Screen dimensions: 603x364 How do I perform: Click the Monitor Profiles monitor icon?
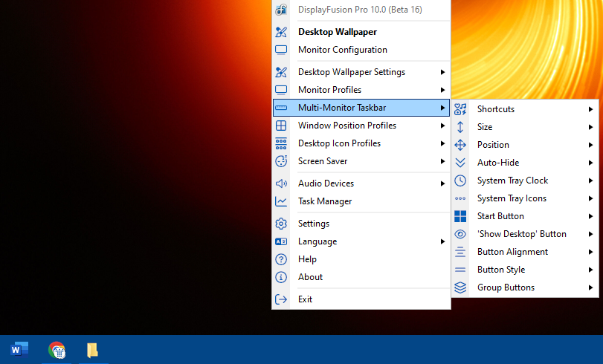[281, 90]
